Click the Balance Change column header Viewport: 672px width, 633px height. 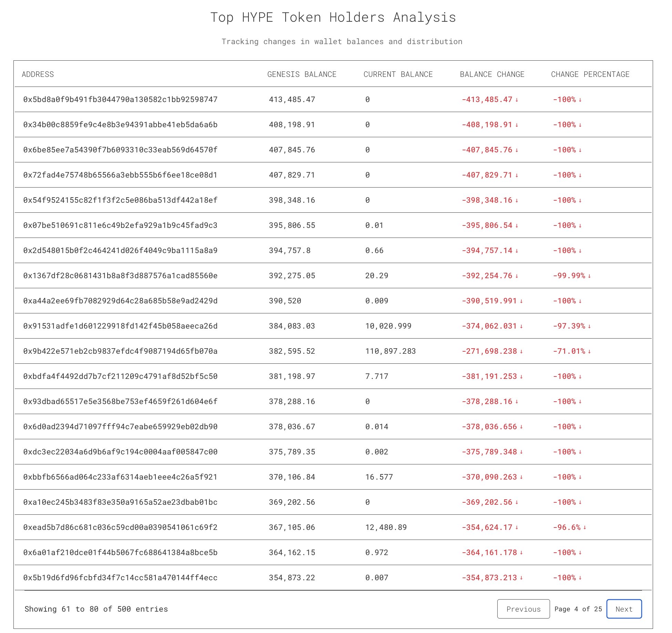click(492, 74)
